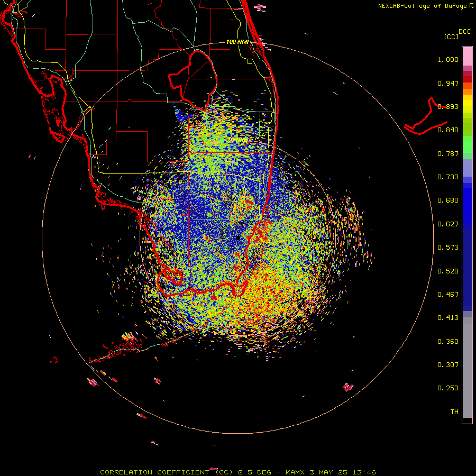
Task: Click the 0.413 scale value
Action: (448, 318)
